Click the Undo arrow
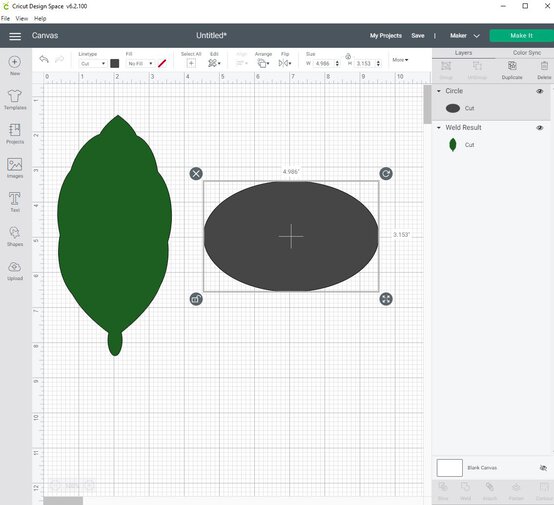The image size is (554, 505). (44, 59)
